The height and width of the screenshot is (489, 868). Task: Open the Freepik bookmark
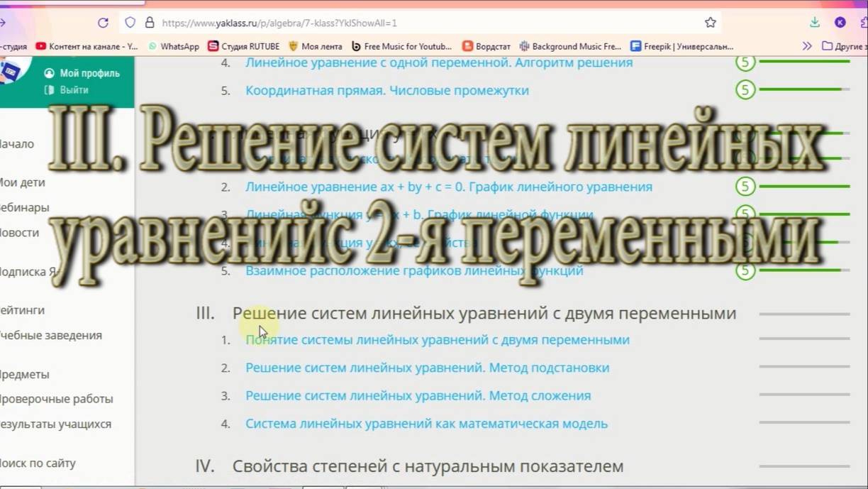coord(682,46)
